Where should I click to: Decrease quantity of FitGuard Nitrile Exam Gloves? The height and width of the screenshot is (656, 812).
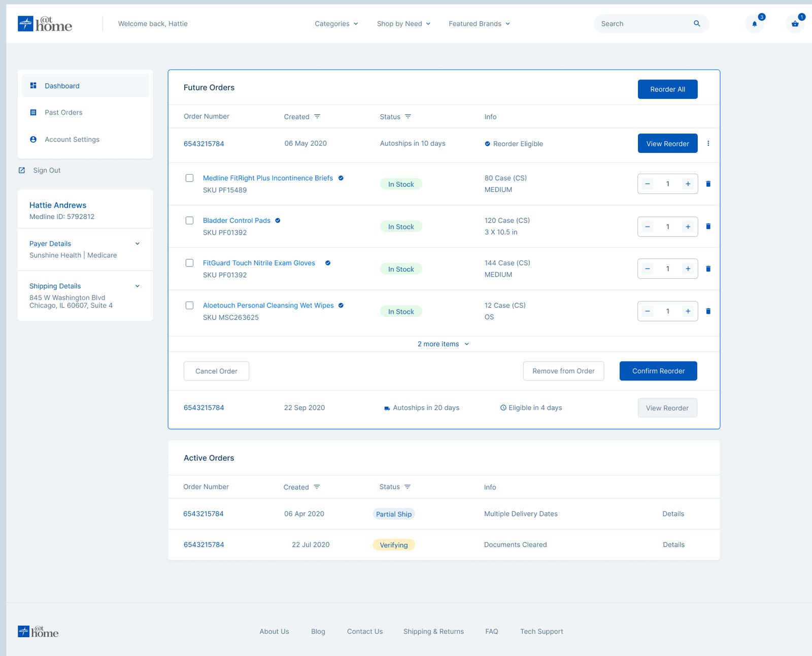point(648,269)
